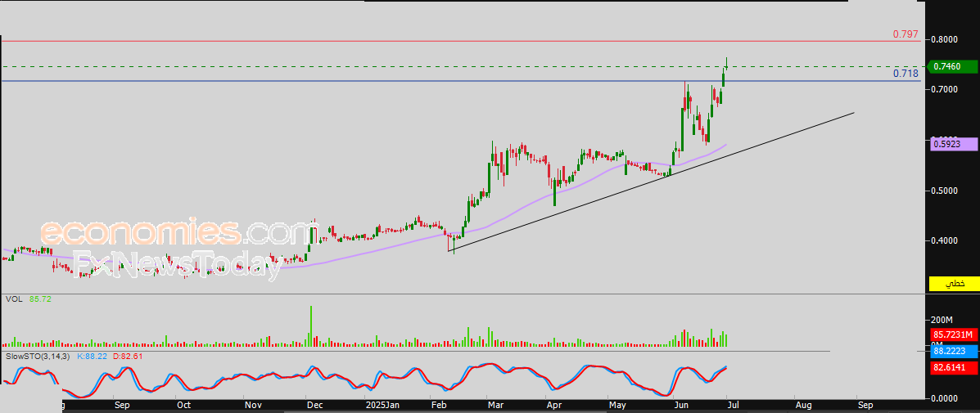This screenshot has width=980, height=413.
Task: Select the green 0.7460 current price tag
Action: (x=953, y=66)
